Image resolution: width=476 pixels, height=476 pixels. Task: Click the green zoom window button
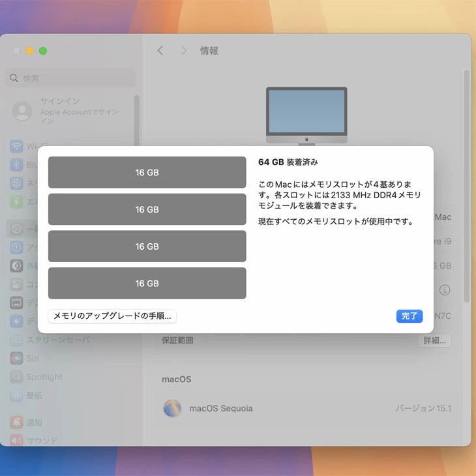coord(43,51)
